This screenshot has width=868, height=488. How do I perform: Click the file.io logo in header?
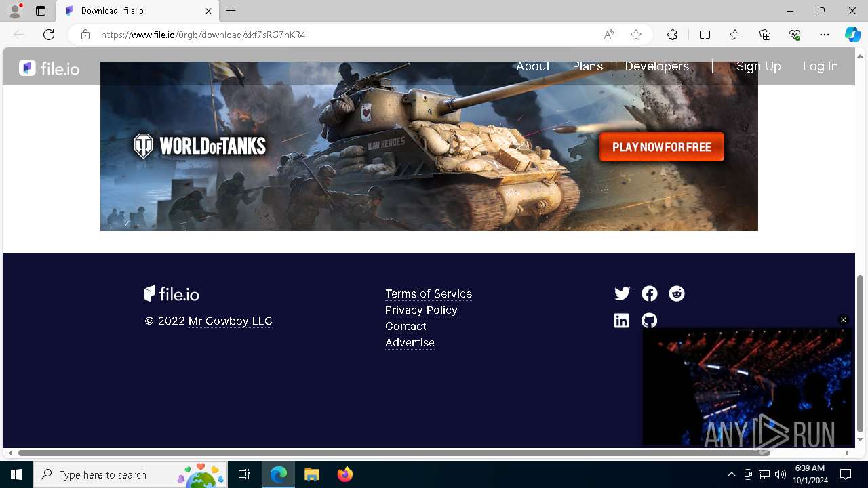[x=49, y=68]
